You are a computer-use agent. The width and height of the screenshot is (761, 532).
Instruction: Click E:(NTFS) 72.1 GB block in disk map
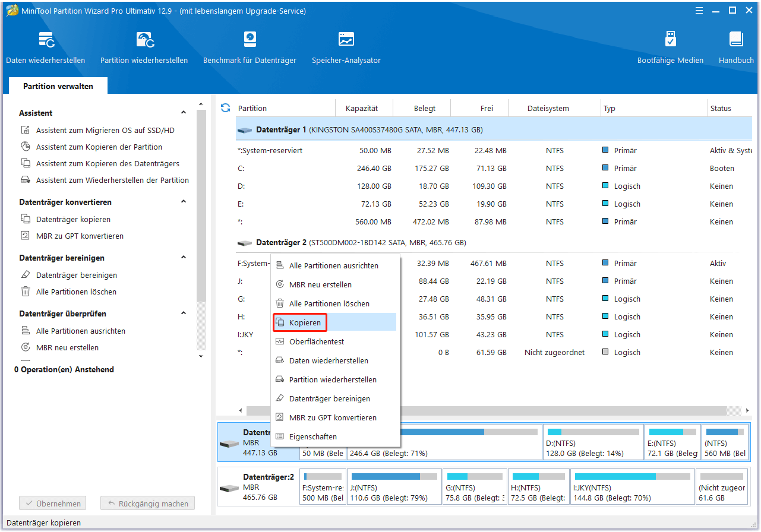pos(672,442)
